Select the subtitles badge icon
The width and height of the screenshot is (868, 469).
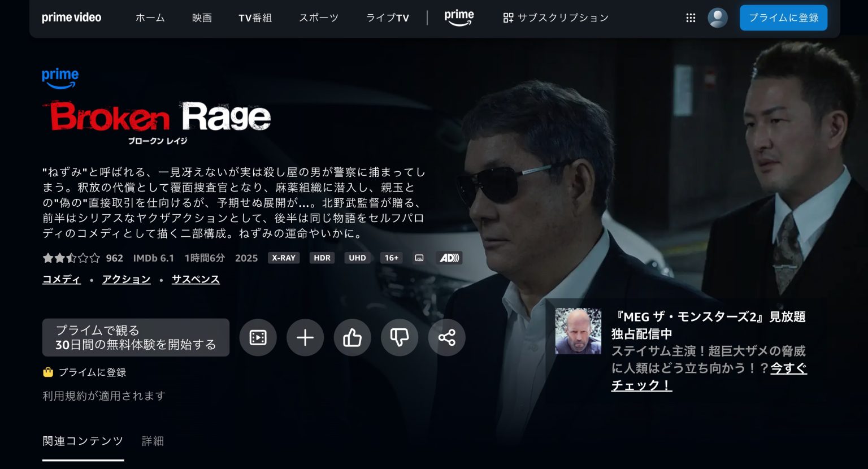(419, 258)
